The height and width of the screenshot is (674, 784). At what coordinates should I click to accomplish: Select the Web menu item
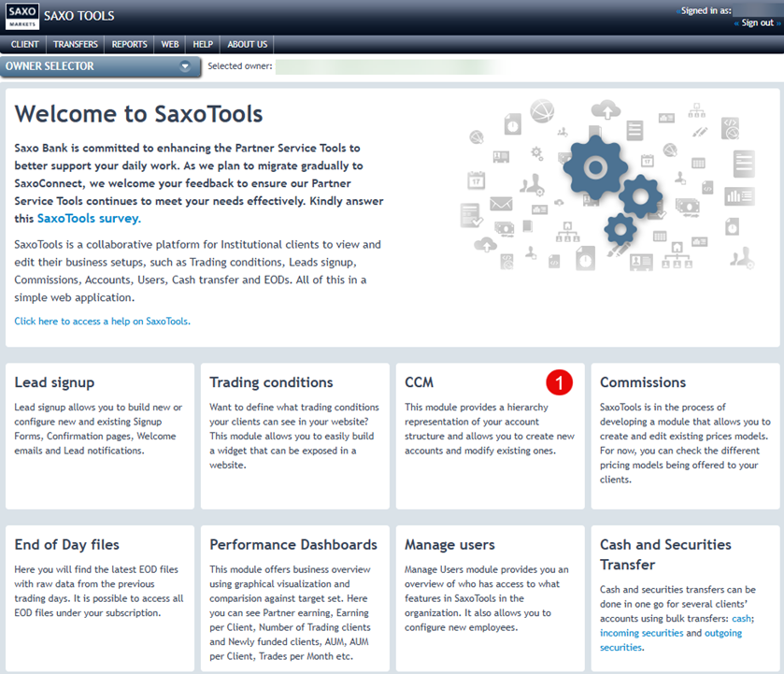pyautogui.click(x=169, y=44)
